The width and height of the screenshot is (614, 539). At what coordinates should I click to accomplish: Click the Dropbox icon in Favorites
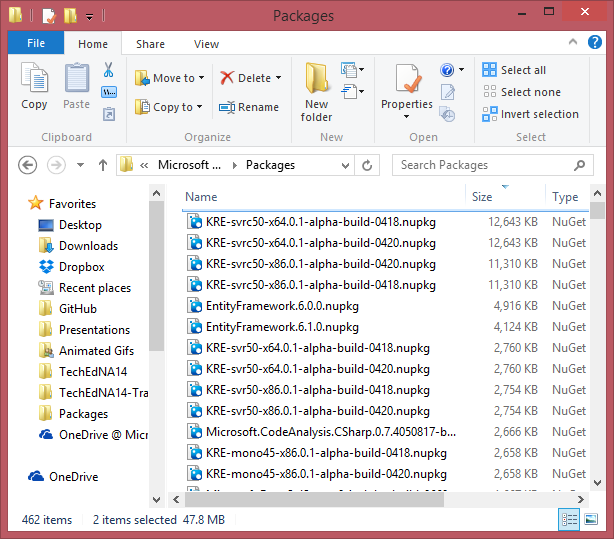(46, 266)
